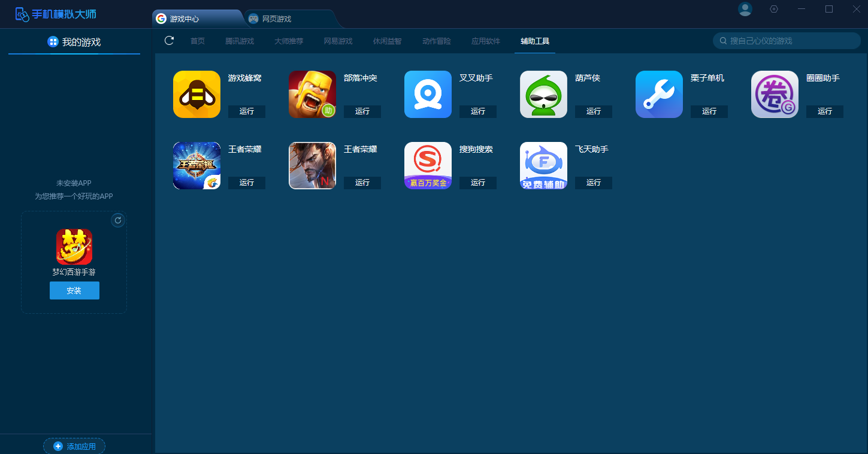
Task: Close the emulator window
Action: (x=856, y=9)
